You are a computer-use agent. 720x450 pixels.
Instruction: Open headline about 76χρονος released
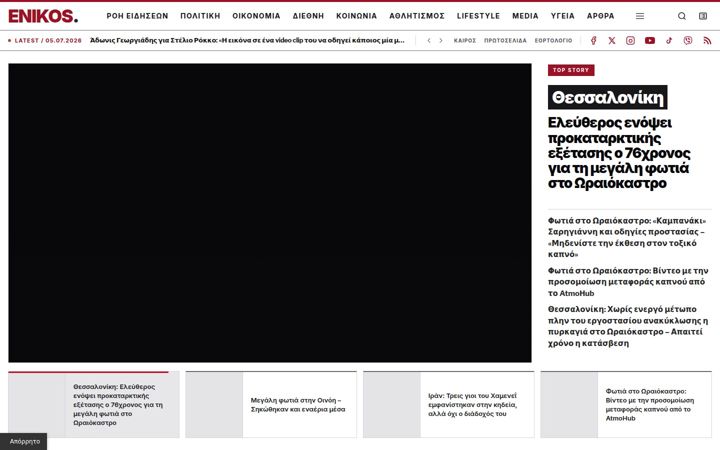coord(619,153)
